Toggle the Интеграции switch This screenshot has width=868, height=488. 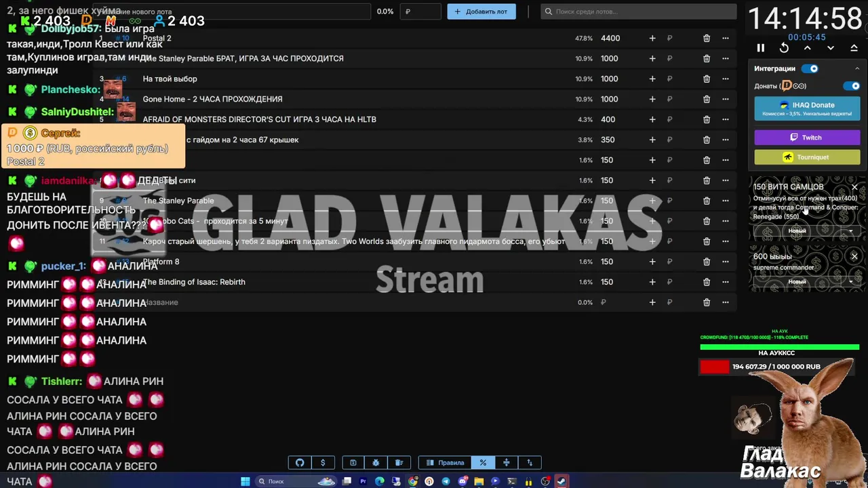(x=810, y=68)
